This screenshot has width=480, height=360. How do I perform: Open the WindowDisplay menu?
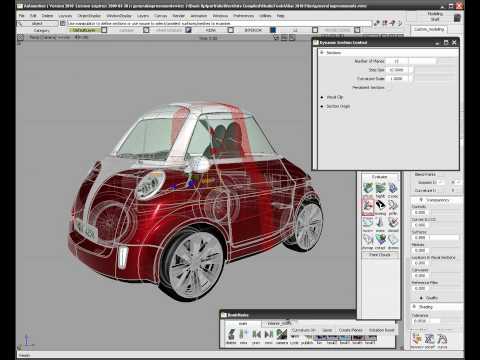pos(119,16)
